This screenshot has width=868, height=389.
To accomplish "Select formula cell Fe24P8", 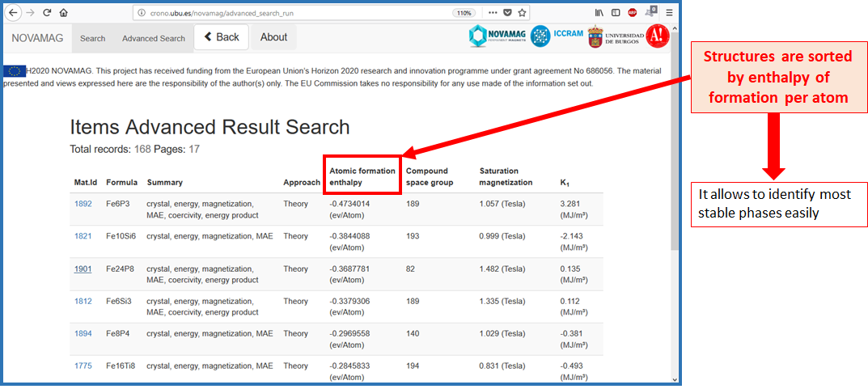I will tap(120, 269).
